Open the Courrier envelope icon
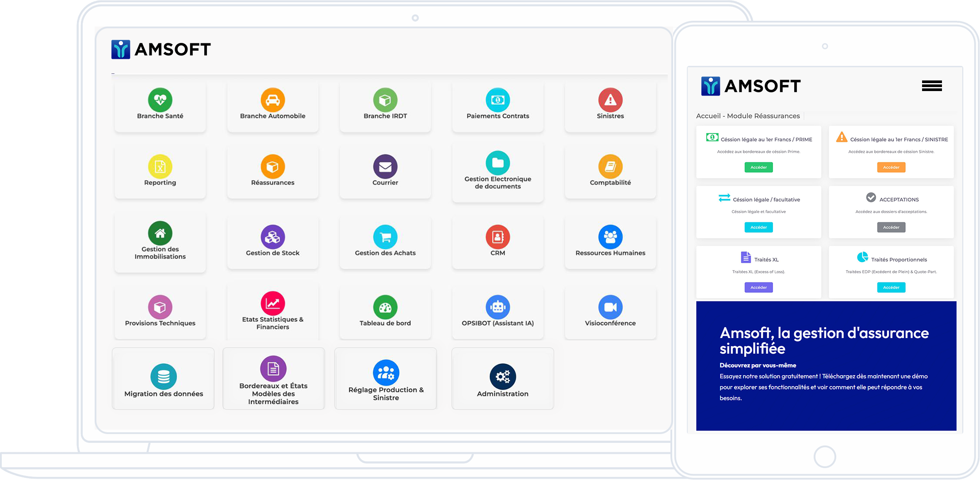 point(385,167)
